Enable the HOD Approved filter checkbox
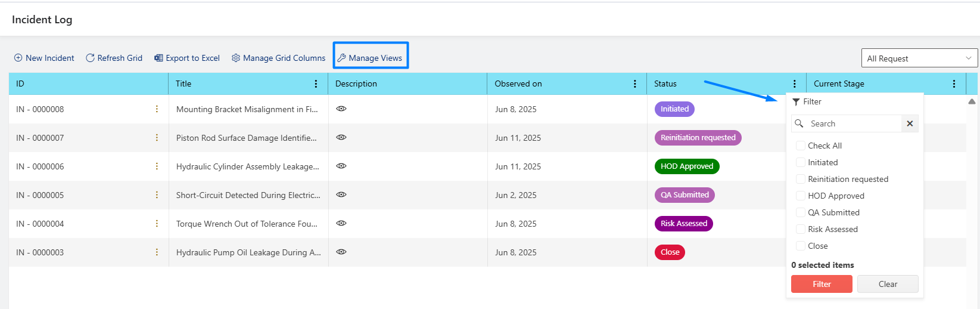 coord(801,196)
